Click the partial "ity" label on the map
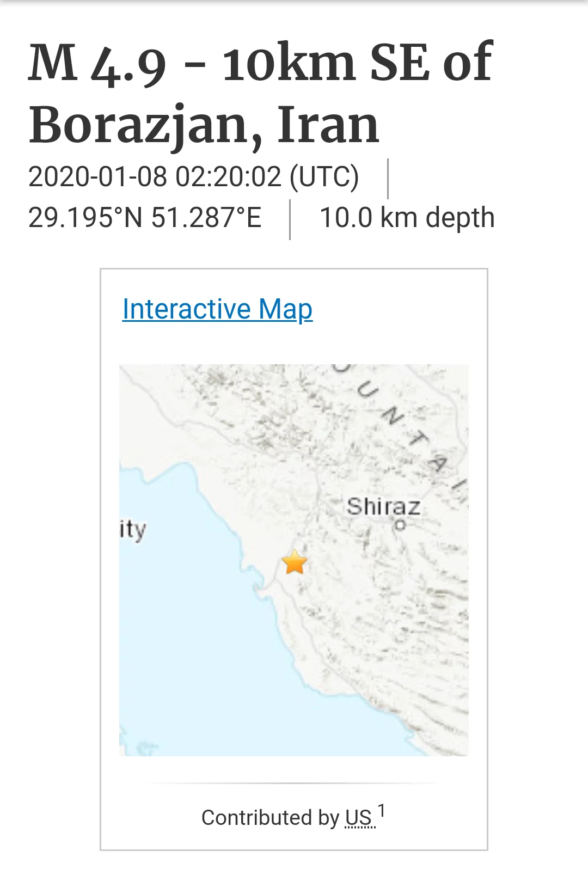Viewport: 588px width, 869px height. pyautogui.click(x=132, y=529)
